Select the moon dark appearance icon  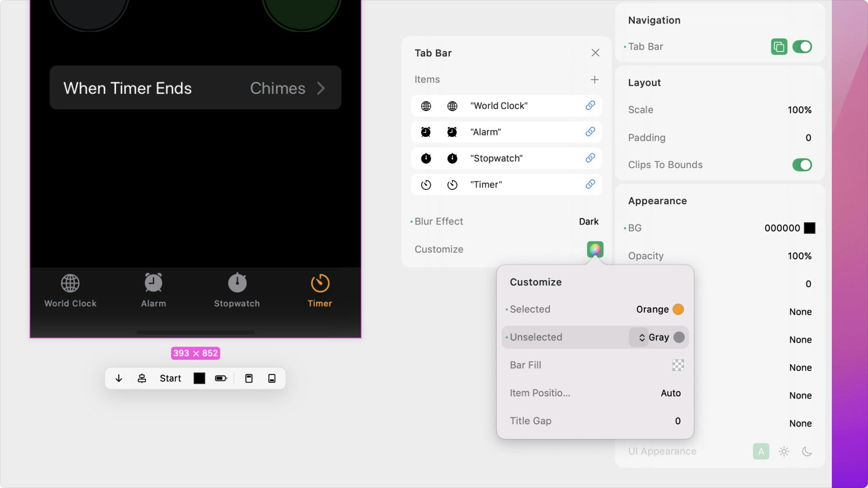[807, 451]
